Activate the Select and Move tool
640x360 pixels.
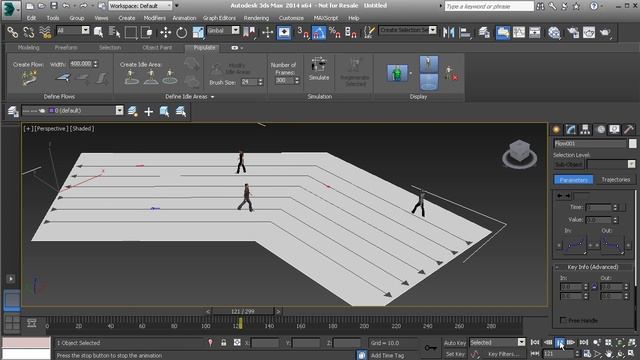(165, 32)
